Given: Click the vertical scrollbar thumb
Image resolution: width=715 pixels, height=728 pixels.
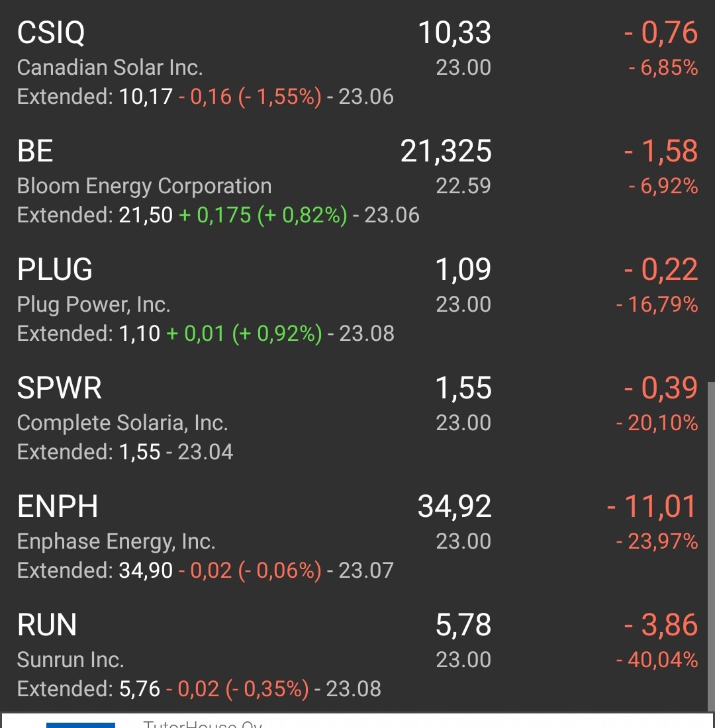Looking at the screenshot, I should 711,547.
